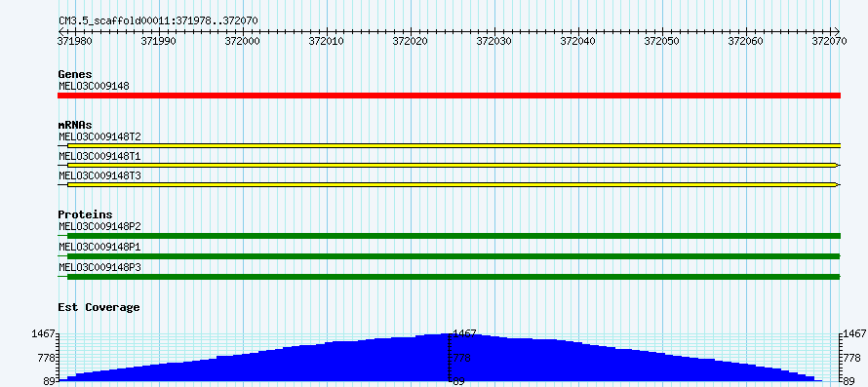
Task: Open the MELO3C009148P1 protein label
Action: point(100,247)
